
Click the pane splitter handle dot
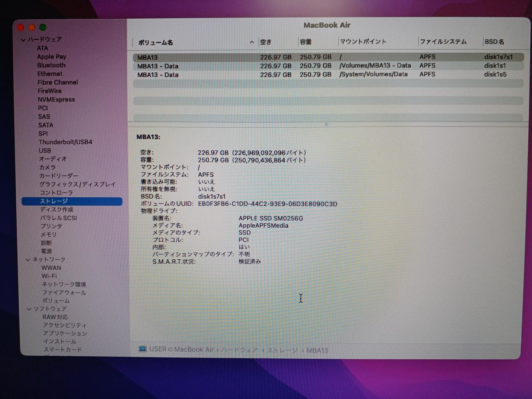coord(326,124)
